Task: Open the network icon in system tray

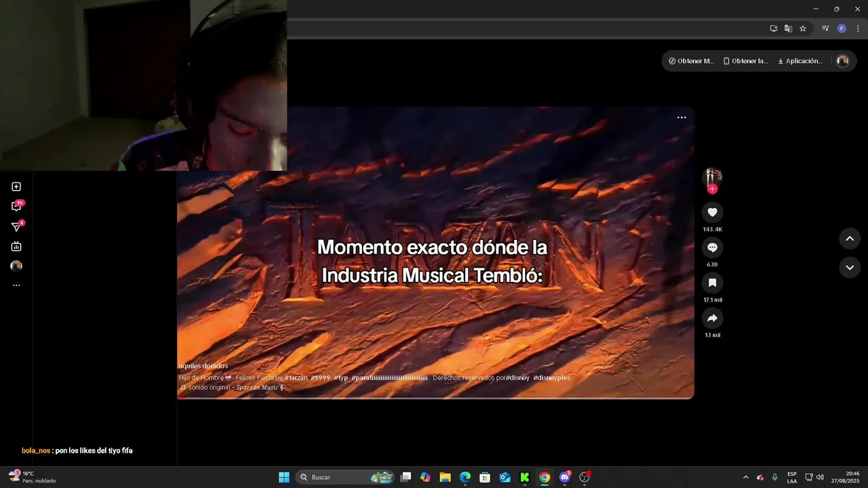Action: click(808, 477)
